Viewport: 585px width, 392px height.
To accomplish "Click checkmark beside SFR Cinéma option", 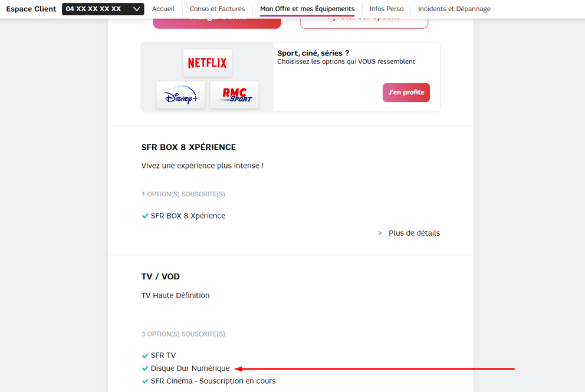I will [145, 381].
